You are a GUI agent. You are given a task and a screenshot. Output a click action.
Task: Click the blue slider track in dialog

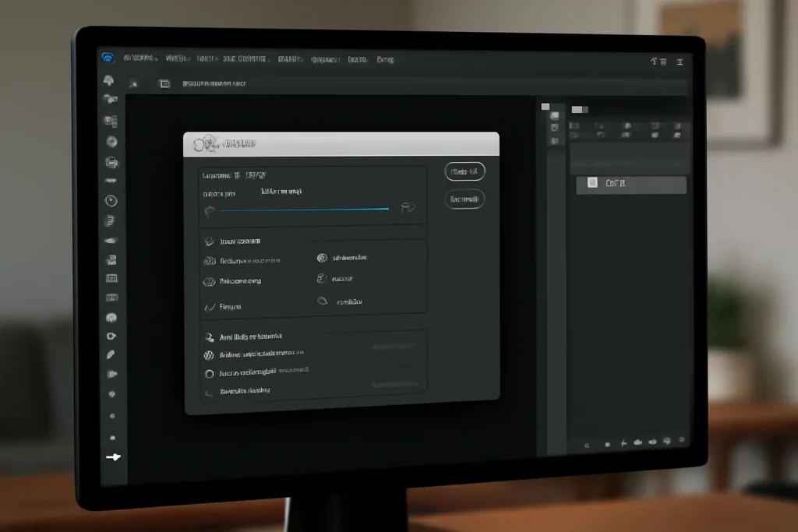[305, 209]
